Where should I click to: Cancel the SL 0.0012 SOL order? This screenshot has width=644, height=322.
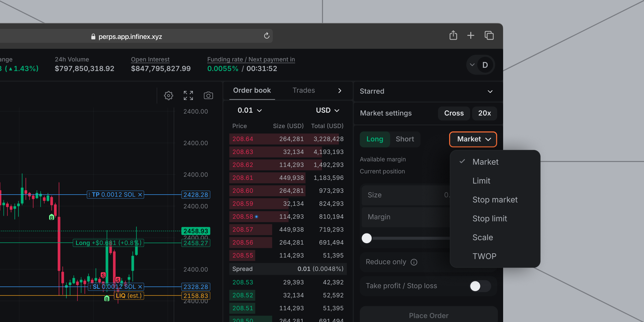(140, 287)
